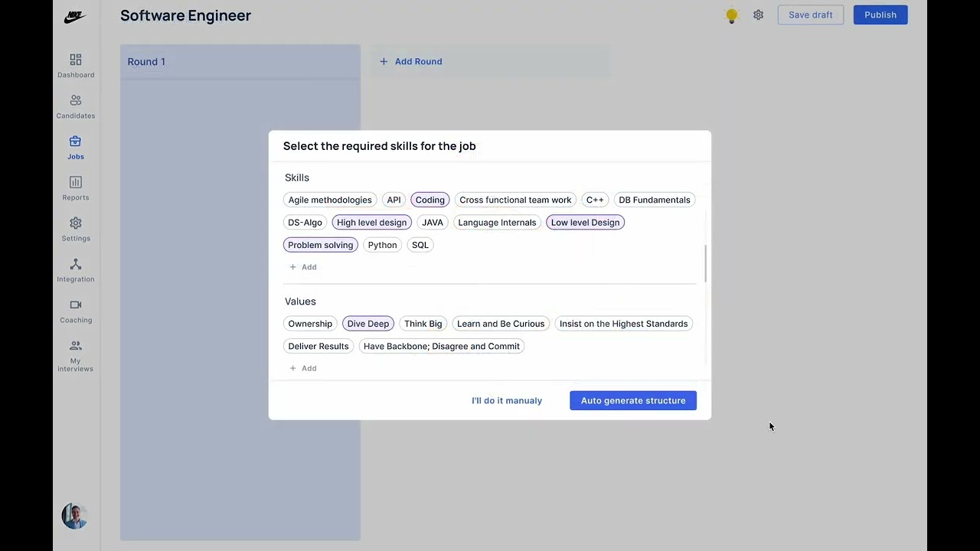The width and height of the screenshot is (980, 551).
Task: Add a new interview round
Action: point(411,61)
